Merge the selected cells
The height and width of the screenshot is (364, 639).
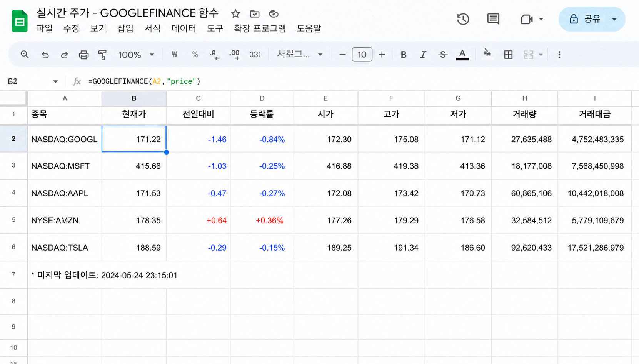pyautogui.click(x=529, y=55)
